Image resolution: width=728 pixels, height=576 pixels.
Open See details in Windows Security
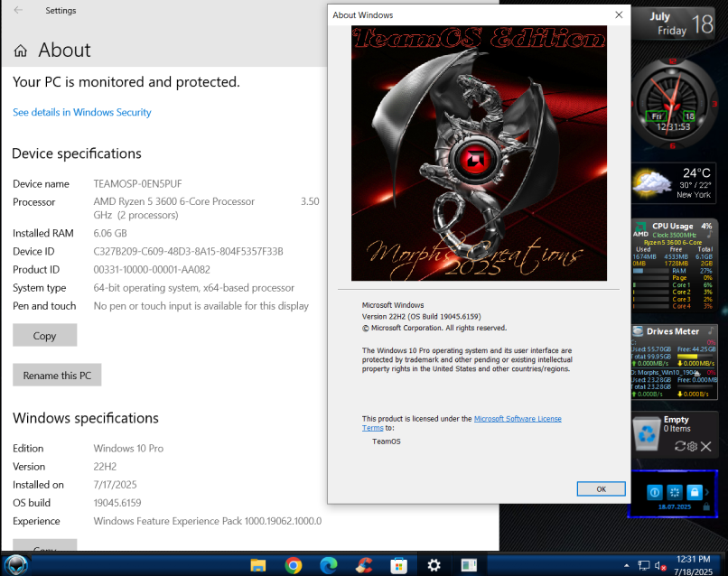pyautogui.click(x=82, y=112)
